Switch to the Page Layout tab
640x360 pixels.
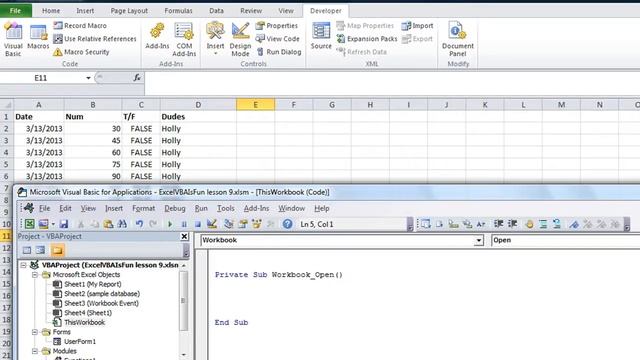(129, 11)
